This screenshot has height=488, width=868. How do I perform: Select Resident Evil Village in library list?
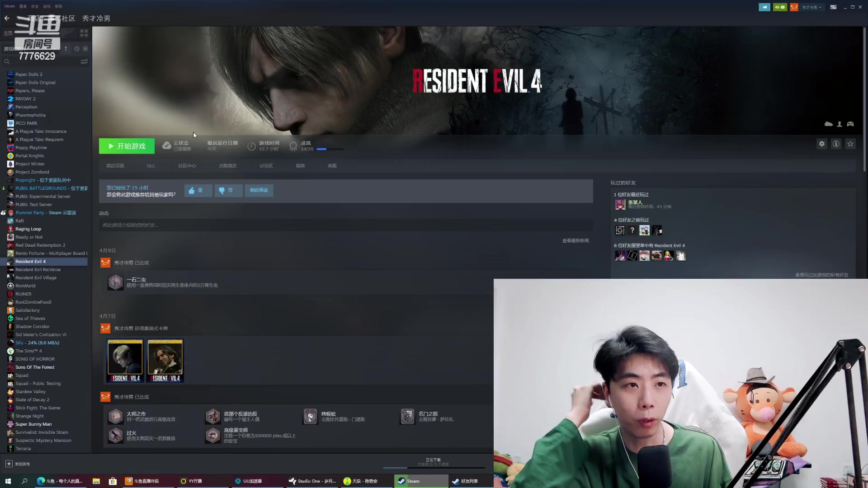click(x=36, y=278)
